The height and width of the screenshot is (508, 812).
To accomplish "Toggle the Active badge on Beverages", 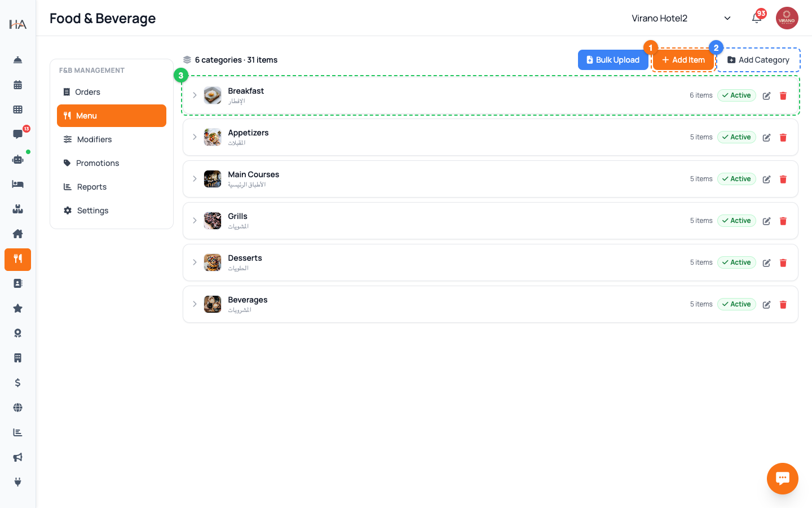I will pyautogui.click(x=736, y=304).
